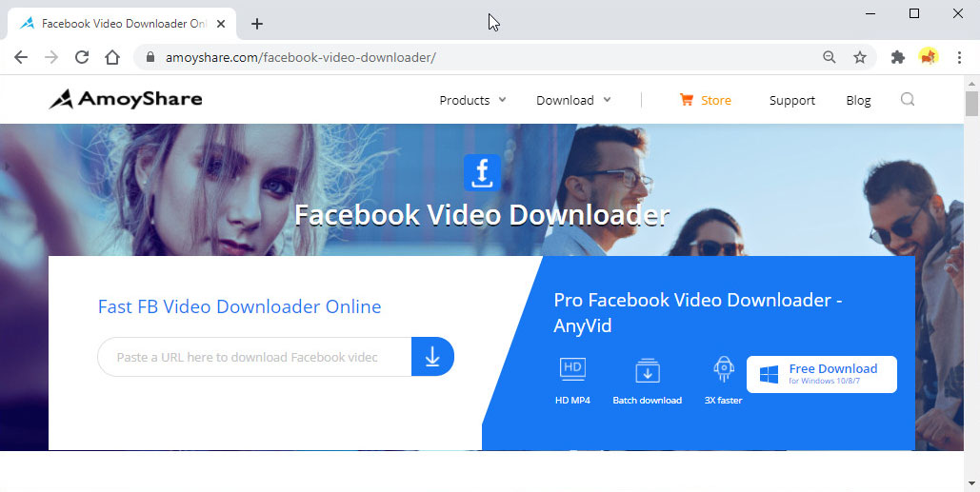Click the AmoyShare logo

(x=126, y=99)
